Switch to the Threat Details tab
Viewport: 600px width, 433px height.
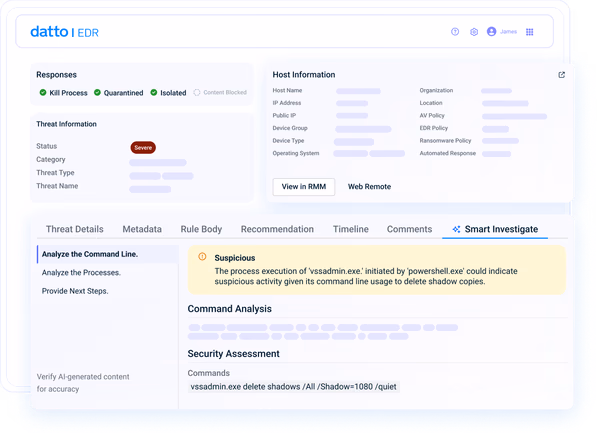pos(75,229)
